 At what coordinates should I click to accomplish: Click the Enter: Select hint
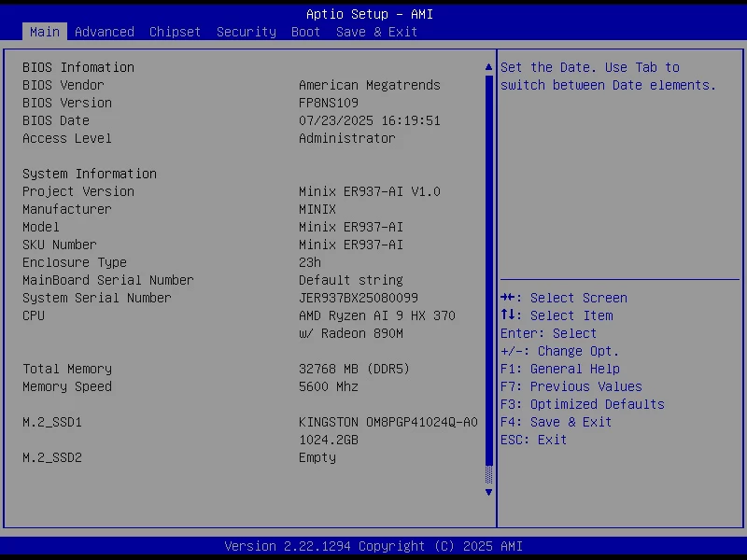pos(548,333)
